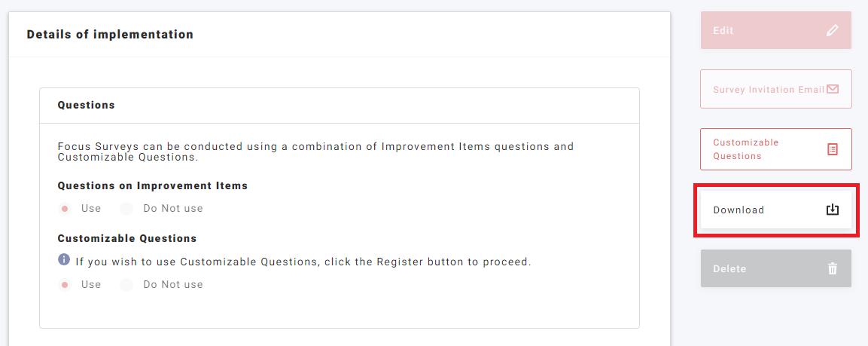
Task: Open Survey Invitation Email
Action: click(x=768, y=90)
